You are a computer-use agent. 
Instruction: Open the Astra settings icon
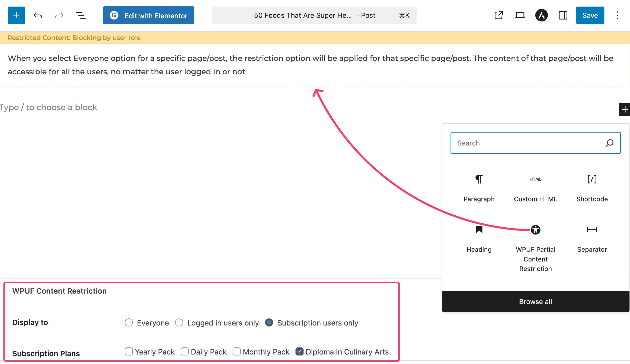click(541, 15)
